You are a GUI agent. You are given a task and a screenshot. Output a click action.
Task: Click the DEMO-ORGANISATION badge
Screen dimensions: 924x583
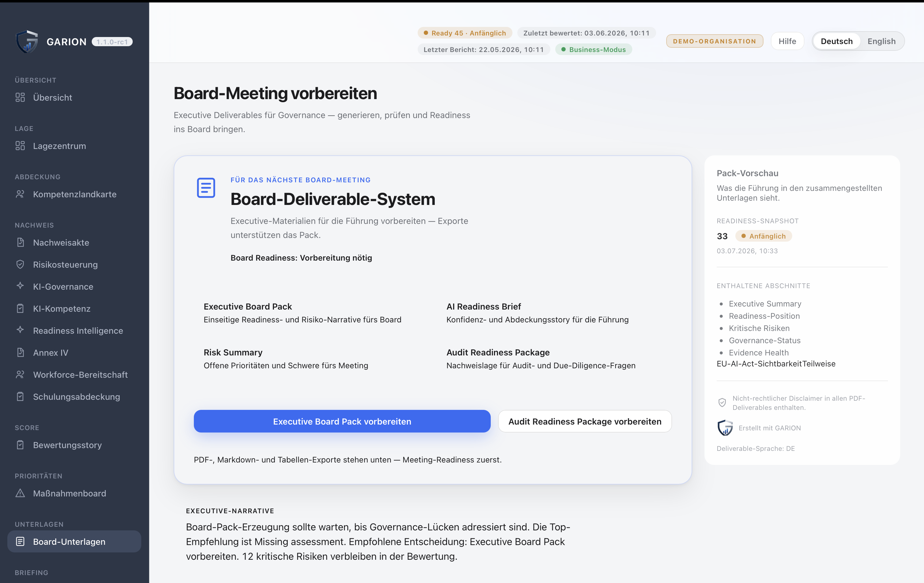pos(715,41)
